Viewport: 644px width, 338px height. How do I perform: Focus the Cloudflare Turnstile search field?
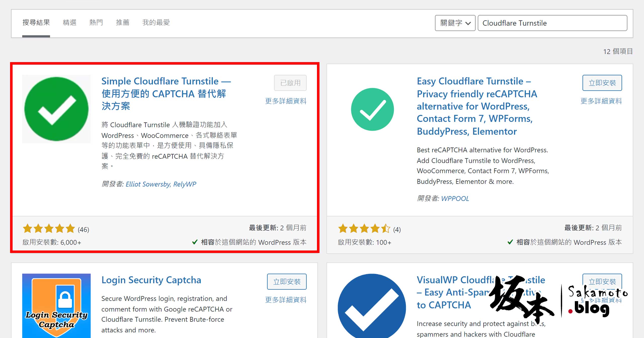[x=552, y=23]
